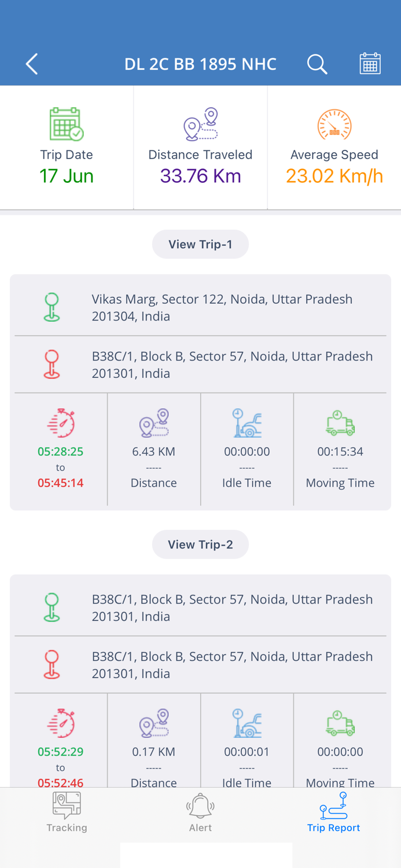The width and height of the screenshot is (401, 868).
Task: Open search with magnifier icon
Action: [317, 64]
